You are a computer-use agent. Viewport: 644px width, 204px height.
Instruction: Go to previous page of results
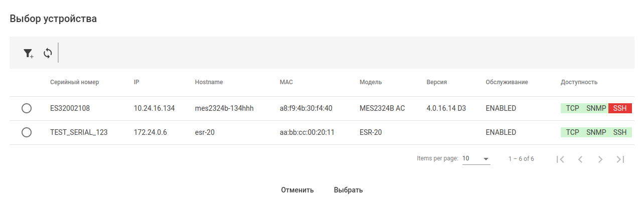(580, 159)
